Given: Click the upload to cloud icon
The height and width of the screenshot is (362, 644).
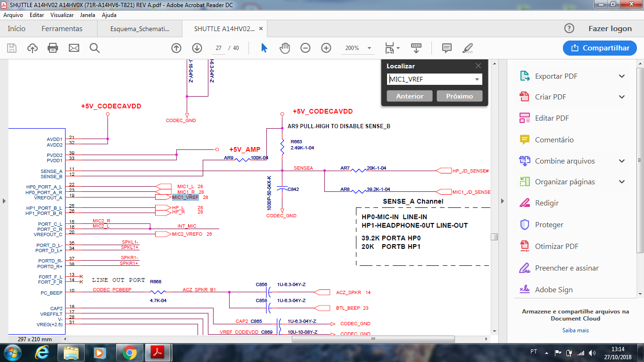Looking at the screenshot, I should (x=33, y=48).
